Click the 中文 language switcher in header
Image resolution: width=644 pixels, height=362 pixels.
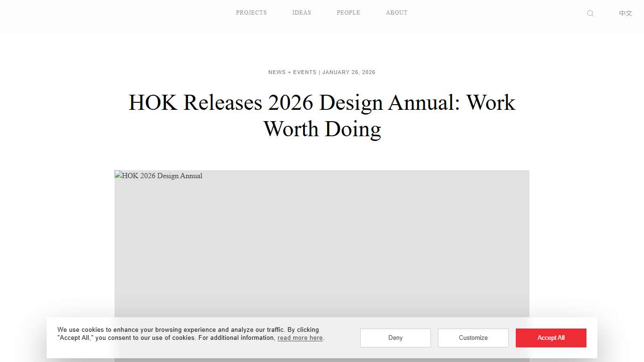click(x=625, y=13)
